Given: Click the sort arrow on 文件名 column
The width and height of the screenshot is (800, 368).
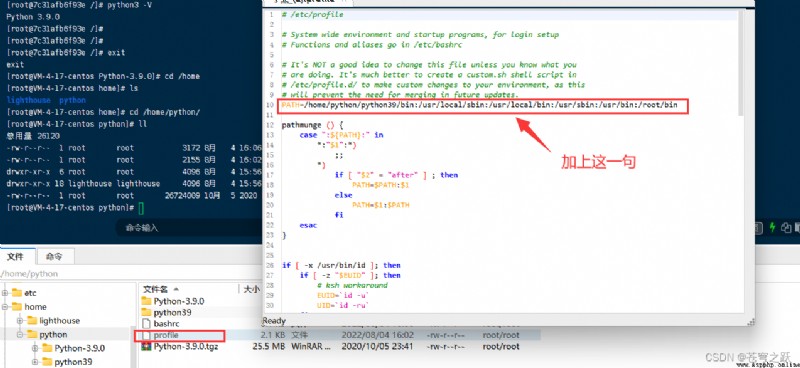Looking at the screenshot, I should tap(177, 289).
